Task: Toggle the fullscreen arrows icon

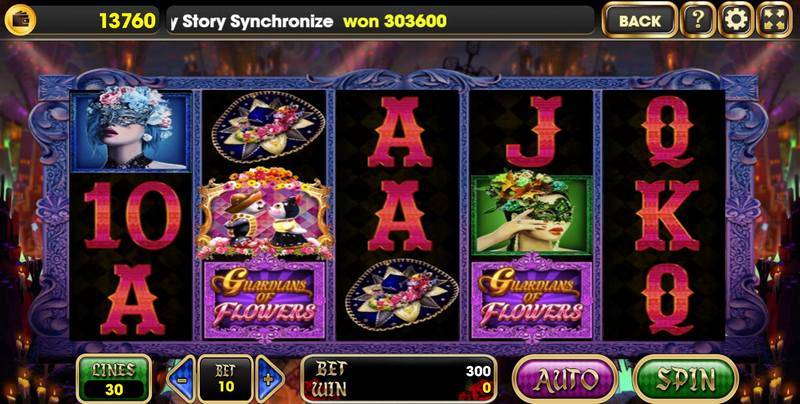Action: 774,20
